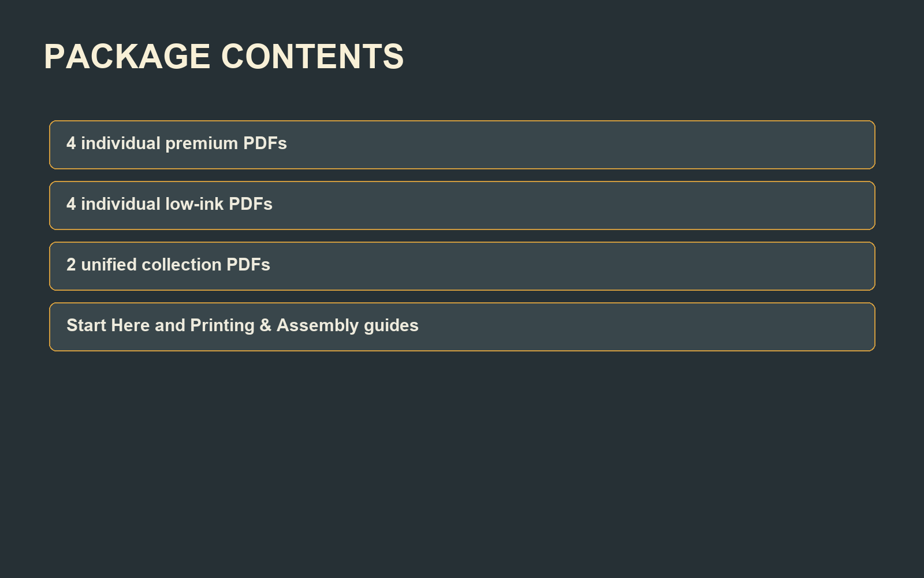Image resolution: width=924 pixels, height=578 pixels.
Task: Click the word "CONTENTS" in the title
Action: [312, 57]
